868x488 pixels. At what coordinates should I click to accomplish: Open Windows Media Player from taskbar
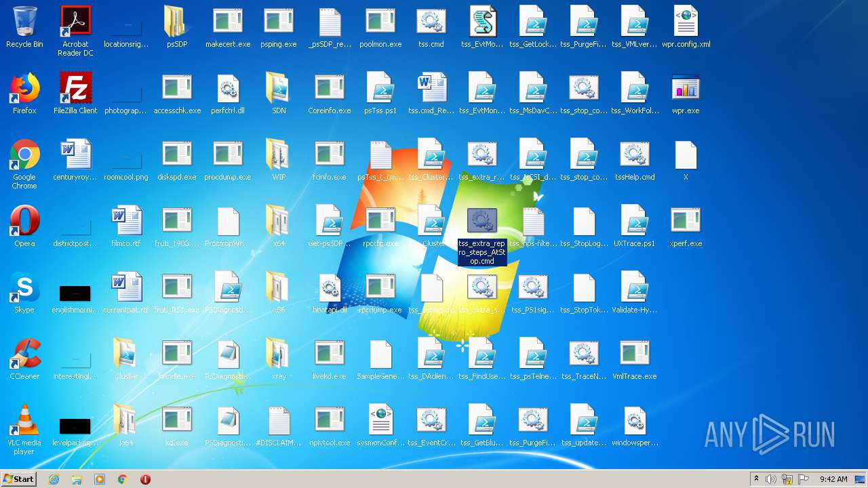coord(100,479)
